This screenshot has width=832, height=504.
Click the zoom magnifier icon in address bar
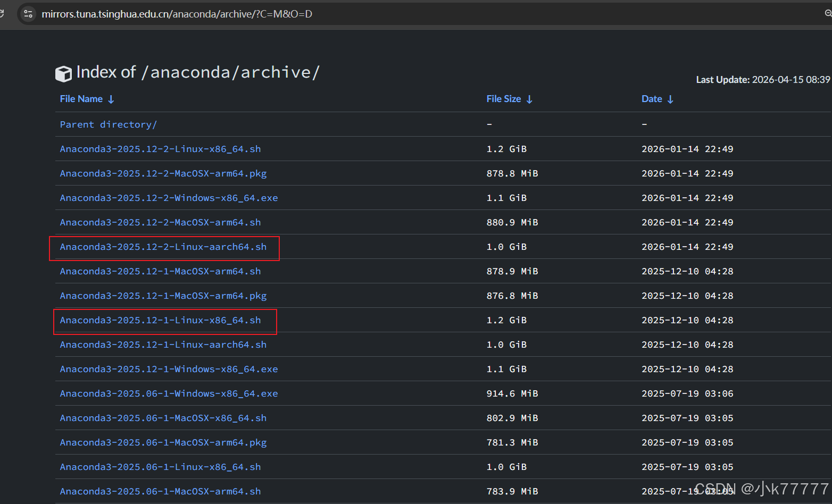(828, 14)
